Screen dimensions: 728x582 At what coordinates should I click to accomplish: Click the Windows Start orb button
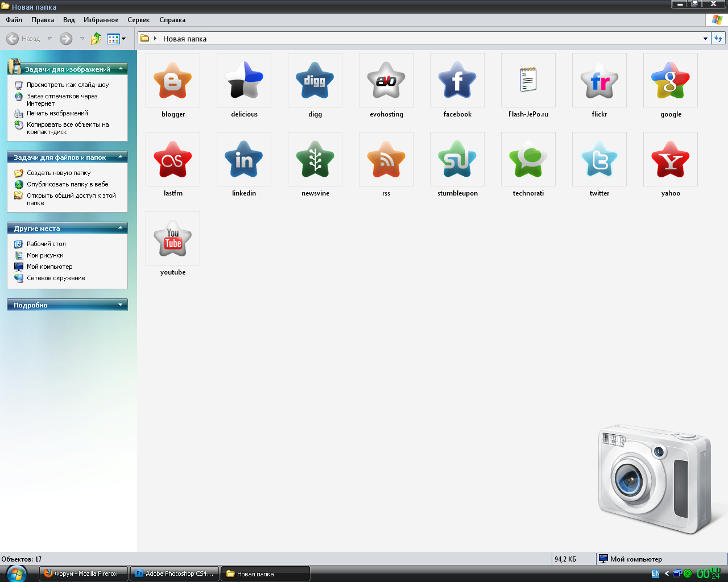(x=16, y=573)
